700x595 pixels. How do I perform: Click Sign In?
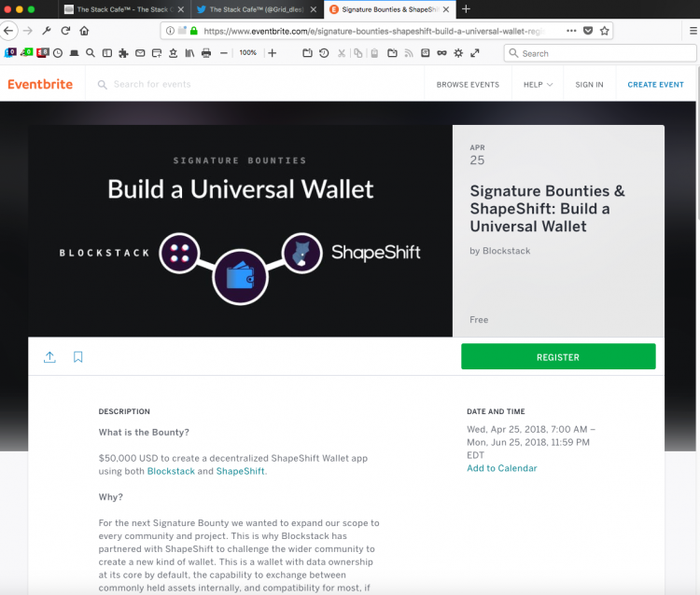[x=589, y=84]
